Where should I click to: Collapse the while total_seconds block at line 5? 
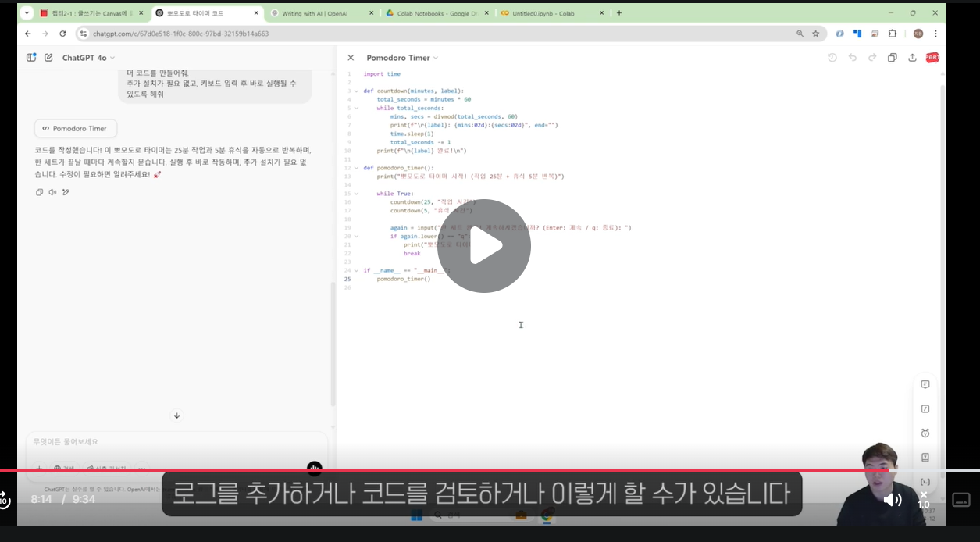[x=357, y=108]
